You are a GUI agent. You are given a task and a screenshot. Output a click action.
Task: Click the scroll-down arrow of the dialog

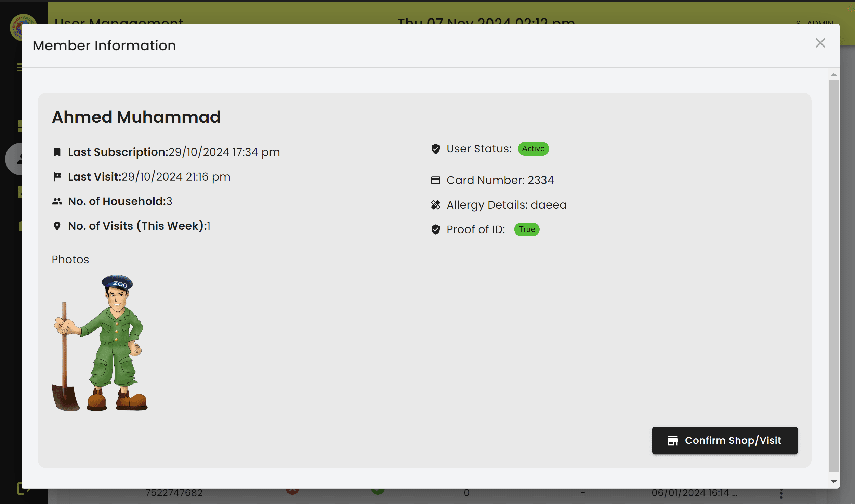[834, 481]
